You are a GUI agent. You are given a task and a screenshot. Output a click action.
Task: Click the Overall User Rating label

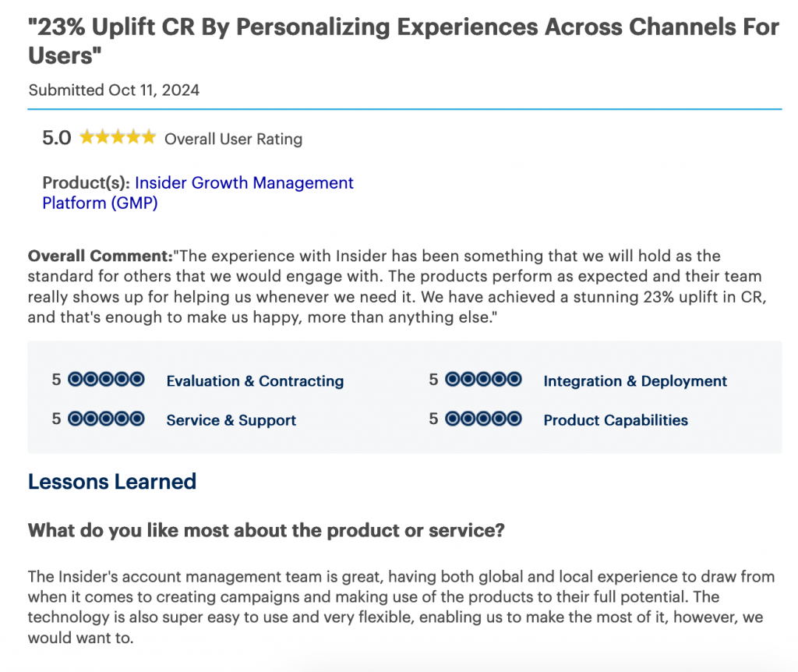point(233,140)
